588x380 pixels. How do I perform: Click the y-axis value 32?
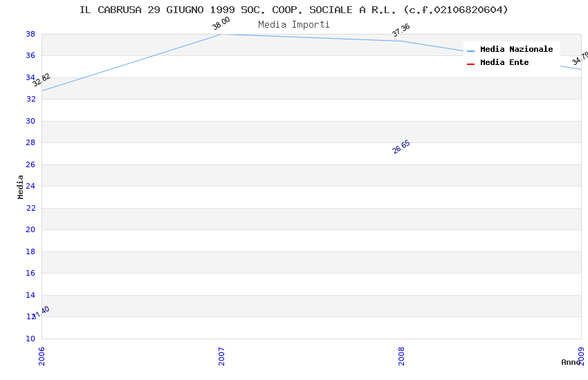tap(30, 99)
